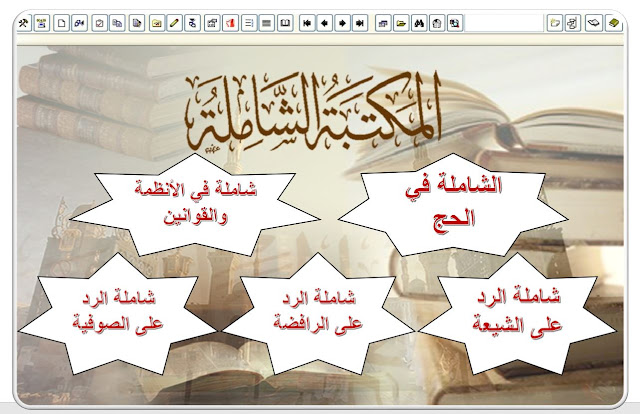This screenshot has height=414, width=640.
Task: Click the copy pages icon
Action: click(x=118, y=23)
